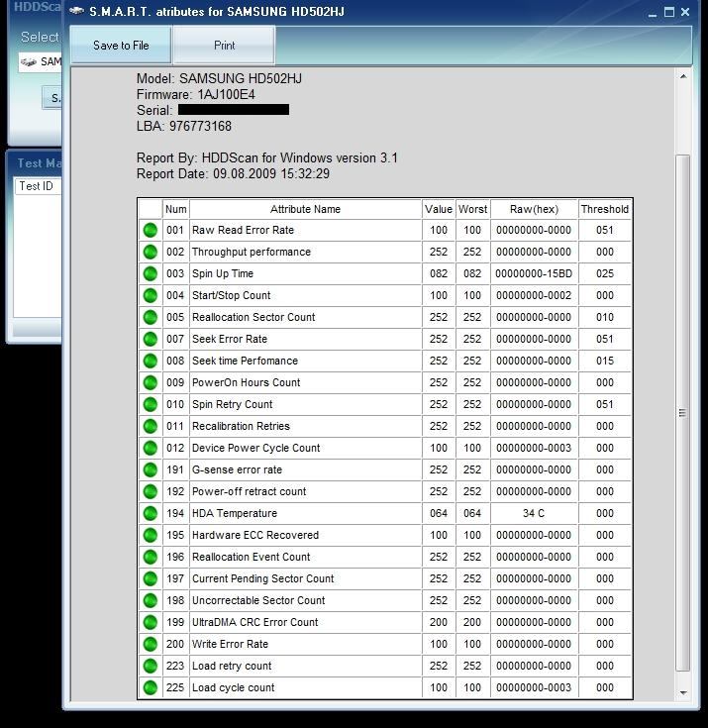Click the 'LBA: 976773168' line
This screenshot has height=728, width=708.
tap(184, 127)
